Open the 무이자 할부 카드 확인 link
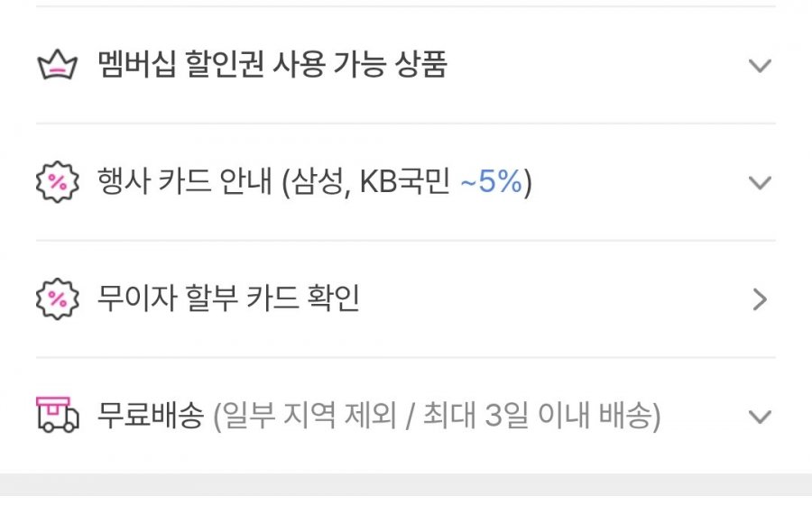 228,298
